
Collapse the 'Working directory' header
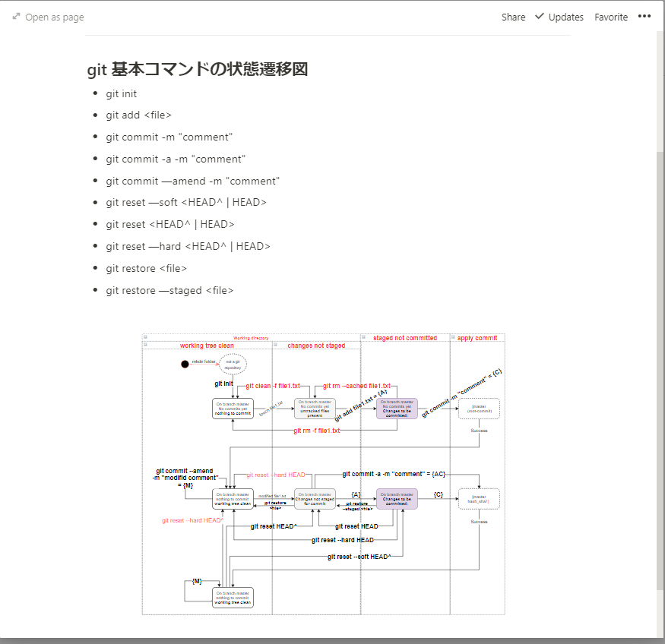coord(145,337)
